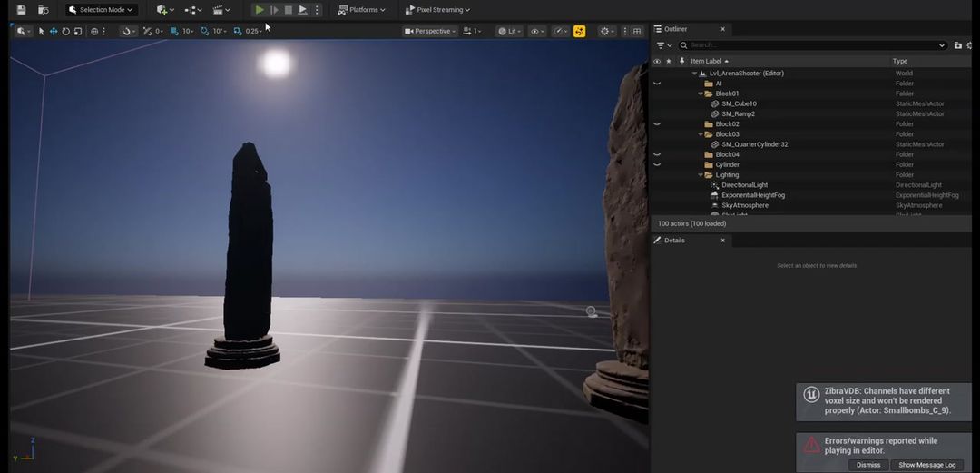The width and height of the screenshot is (980, 473).
Task: Toggle visibility of the Block04 folder
Action: (657, 154)
